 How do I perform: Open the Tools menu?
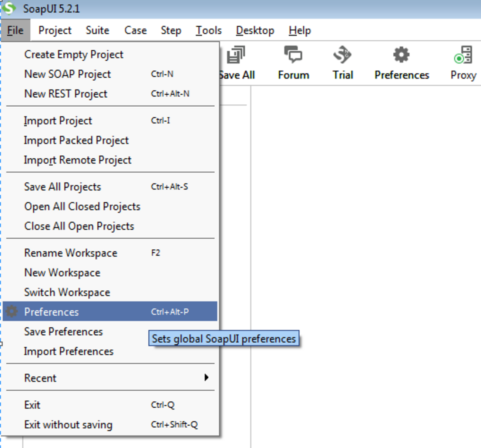(x=209, y=30)
